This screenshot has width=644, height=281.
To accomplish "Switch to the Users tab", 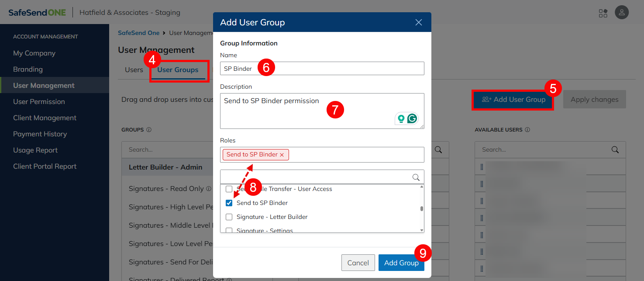I will tap(134, 69).
